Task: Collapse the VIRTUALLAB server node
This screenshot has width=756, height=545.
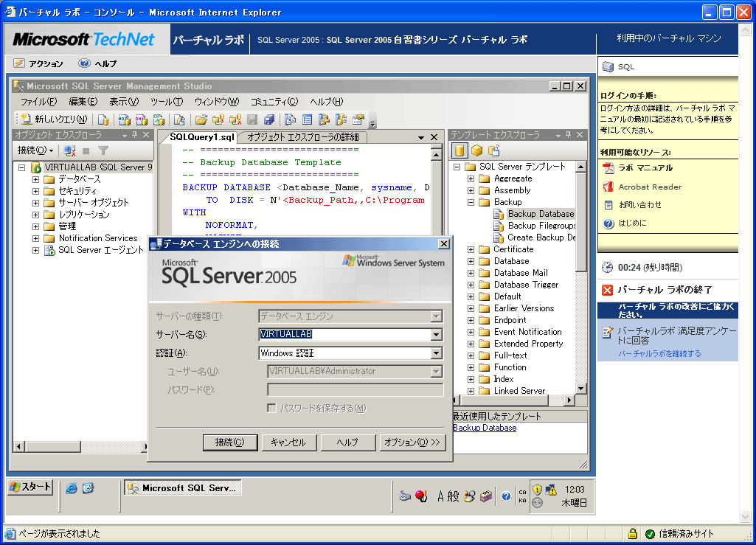Action: pyautogui.click(x=21, y=167)
